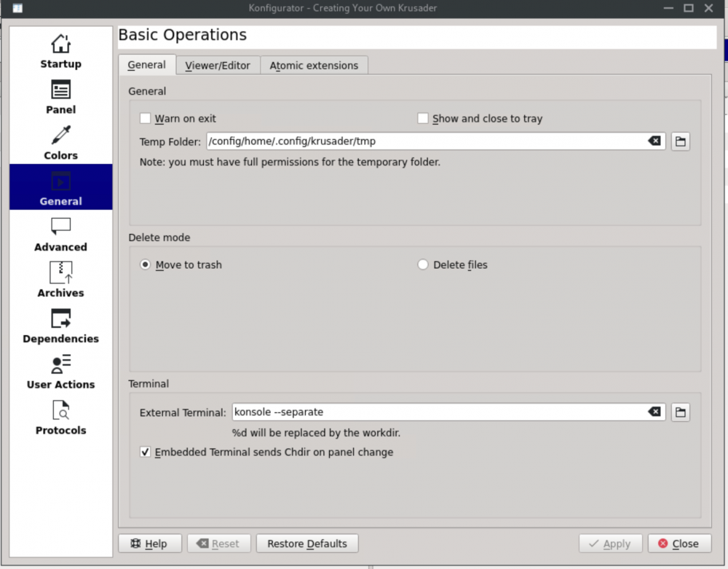Close the Konfigurator dialog
The image size is (728, 569).
tap(679, 544)
